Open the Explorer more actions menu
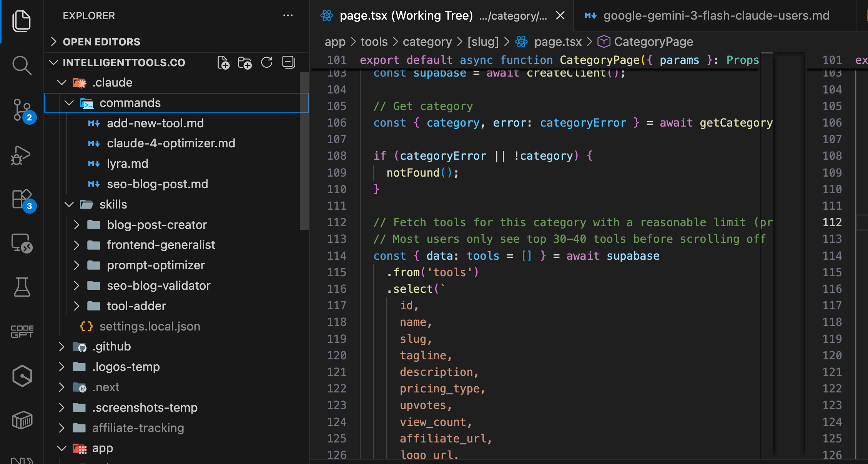Screen dimensions: 868x464 coord(288,15)
